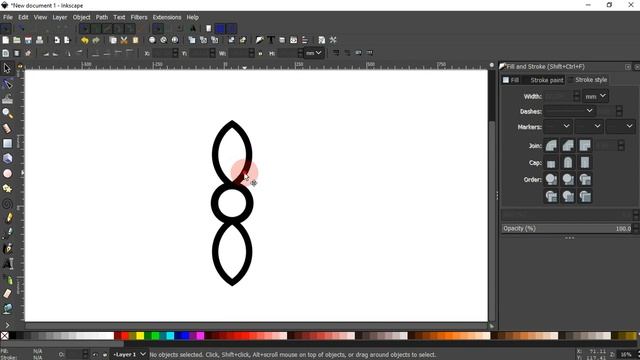Select the Star polygon tool
Viewport: 640px width, 360px height.
click(x=7, y=188)
